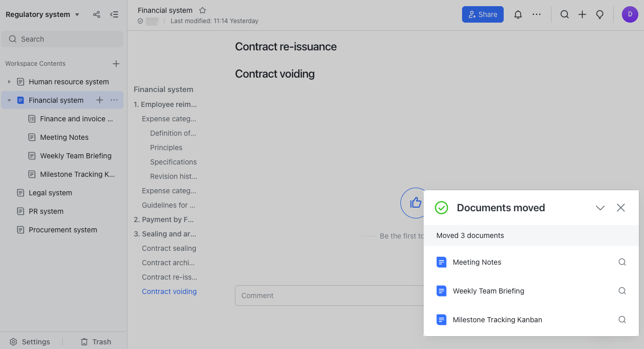The width and height of the screenshot is (644, 349).
Task: Open Settings at sidebar bottom
Action: [30, 342]
